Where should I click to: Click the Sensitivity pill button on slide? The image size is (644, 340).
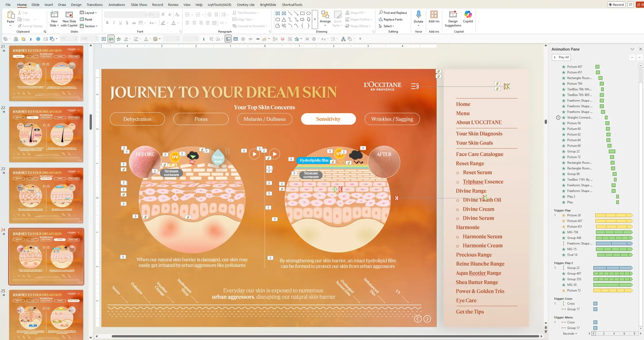(x=328, y=119)
